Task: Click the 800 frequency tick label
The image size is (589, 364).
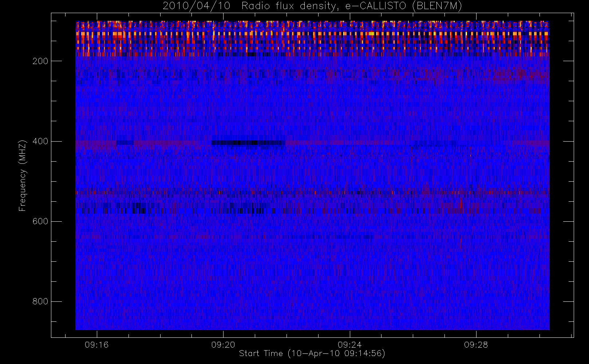Action: coord(40,301)
